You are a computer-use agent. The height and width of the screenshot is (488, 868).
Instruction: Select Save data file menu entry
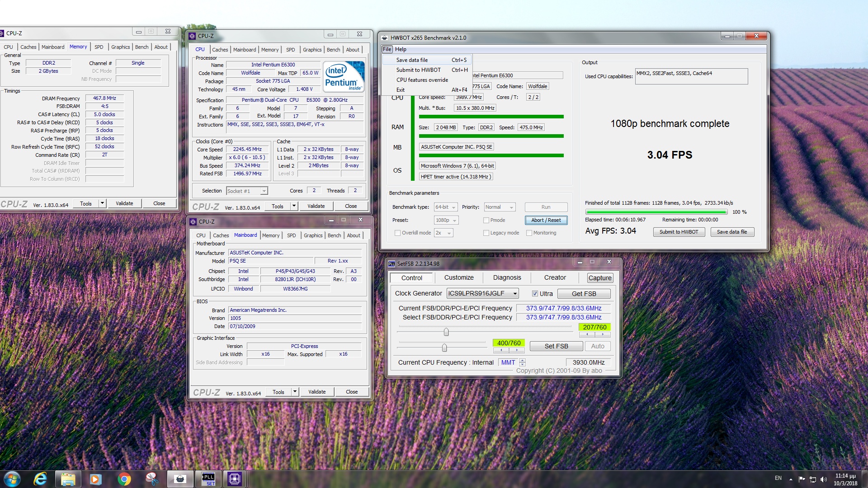[x=427, y=60]
